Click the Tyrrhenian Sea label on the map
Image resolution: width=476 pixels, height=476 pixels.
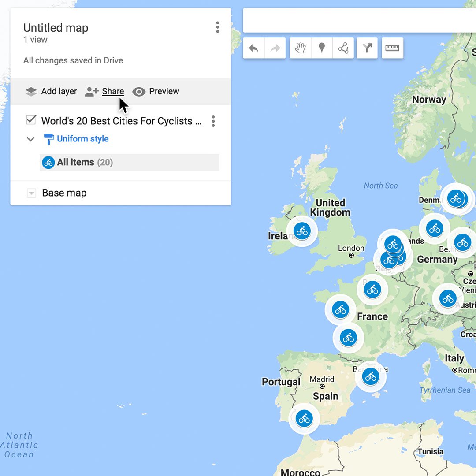click(445, 390)
